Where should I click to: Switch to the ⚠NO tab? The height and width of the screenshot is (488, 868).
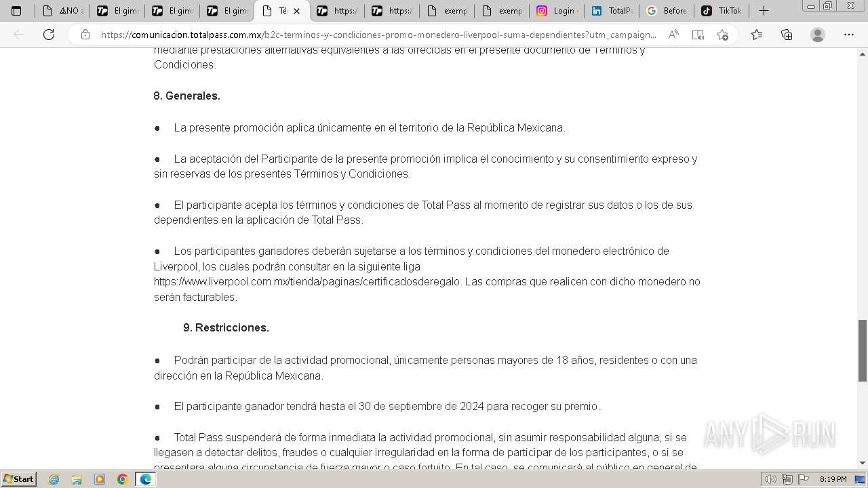click(62, 11)
